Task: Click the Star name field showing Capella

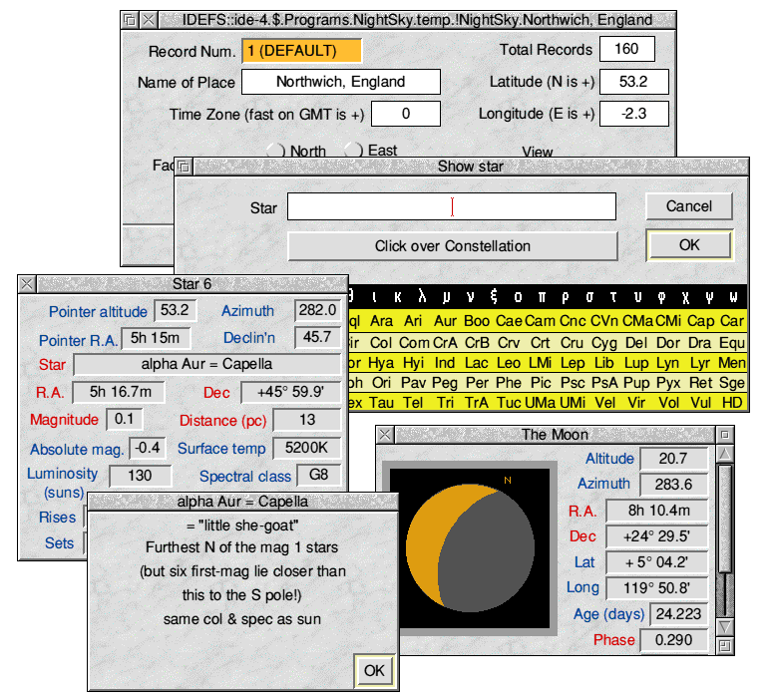Action: 206,364
